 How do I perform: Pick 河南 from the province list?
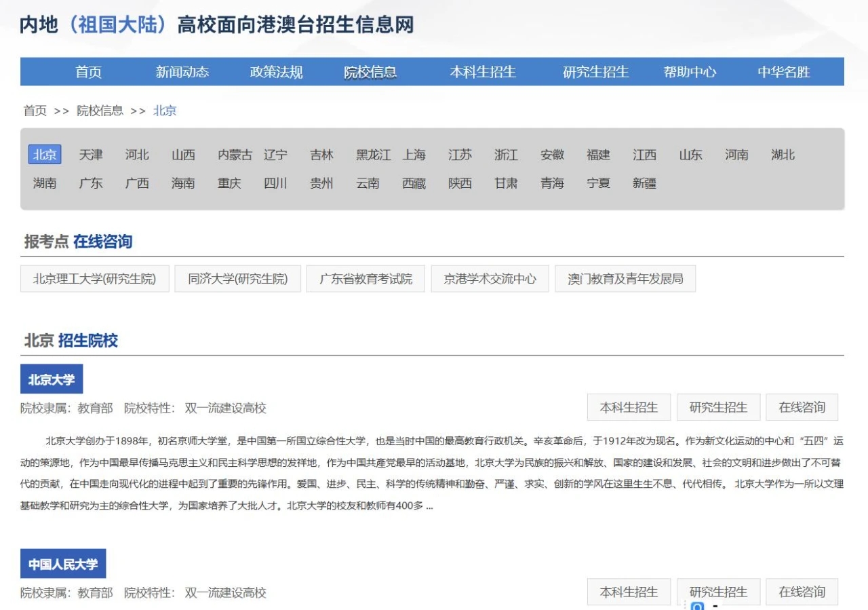(x=736, y=155)
